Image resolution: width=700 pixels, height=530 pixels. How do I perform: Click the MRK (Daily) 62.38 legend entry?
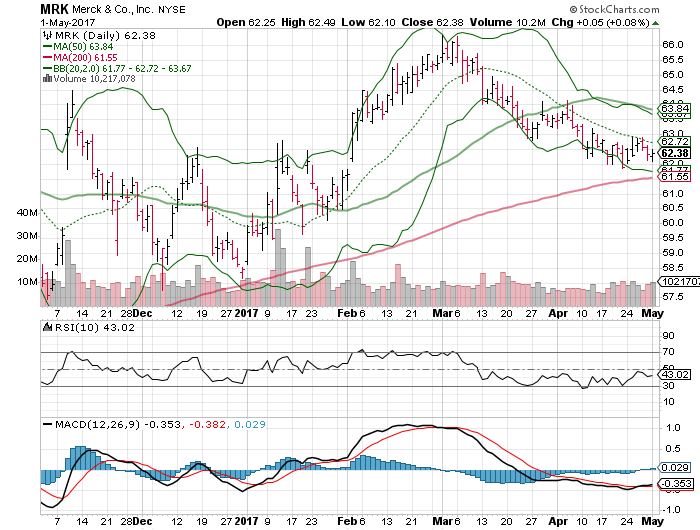[105, 35]
